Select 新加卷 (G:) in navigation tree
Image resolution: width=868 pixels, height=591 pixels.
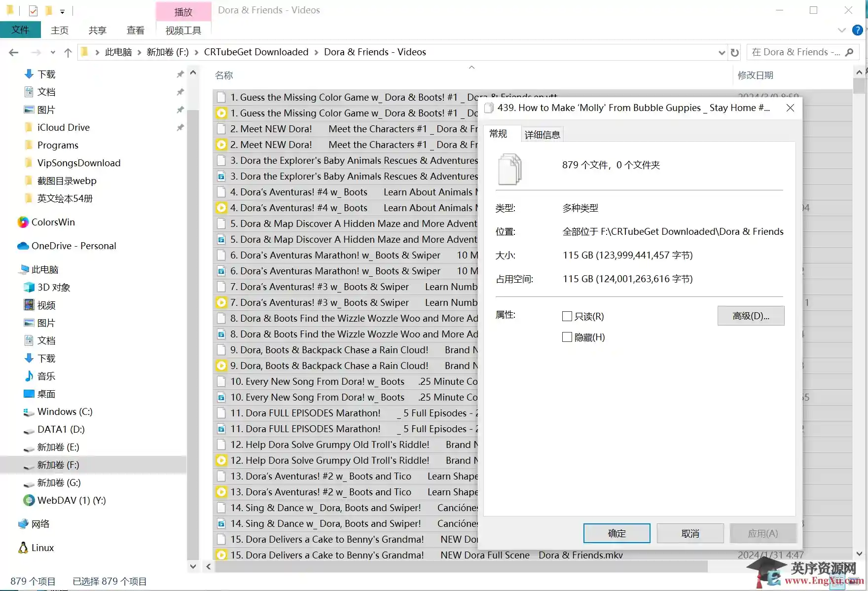(x=59, y=482)
